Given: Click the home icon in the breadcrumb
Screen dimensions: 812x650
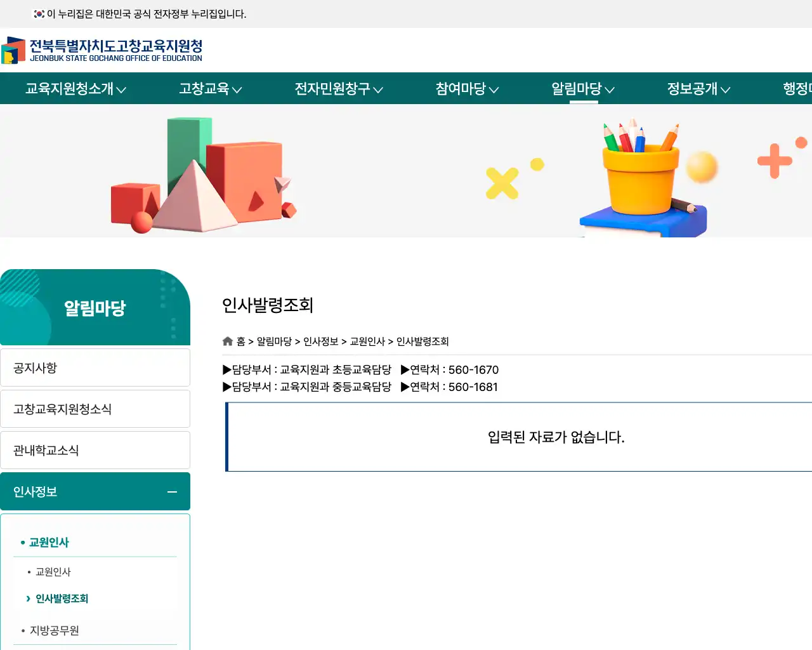Looking at the screenshot, I should (x=228, y=341).
